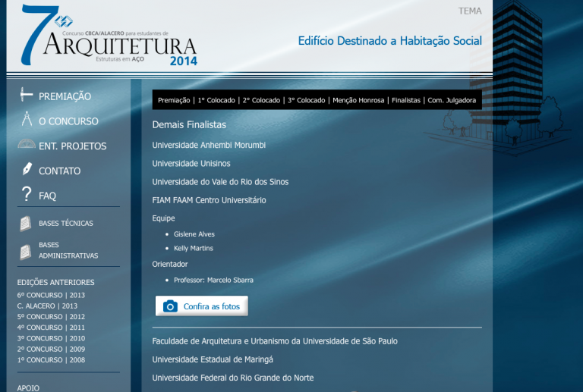
Task: Open the O CONCURSO sidebar link
Action: (x=68, y=121)
